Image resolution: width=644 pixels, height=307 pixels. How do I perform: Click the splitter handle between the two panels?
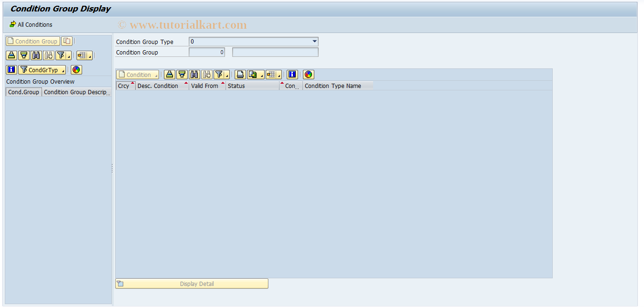(112, 168)
